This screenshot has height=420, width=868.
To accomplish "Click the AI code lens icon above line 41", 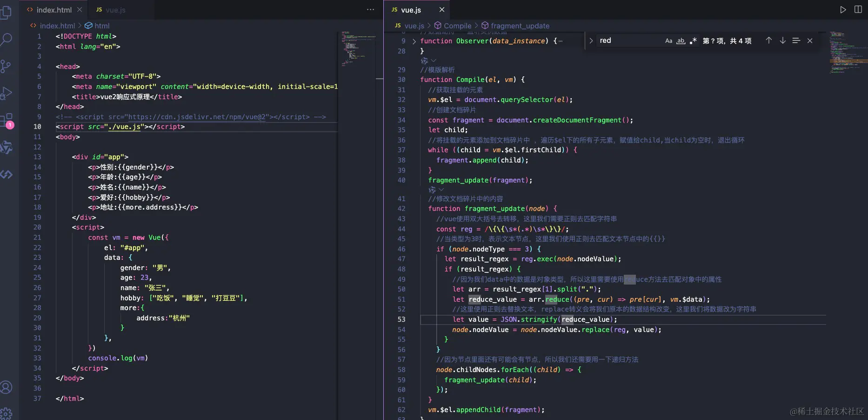I will (x=432, y=190).
